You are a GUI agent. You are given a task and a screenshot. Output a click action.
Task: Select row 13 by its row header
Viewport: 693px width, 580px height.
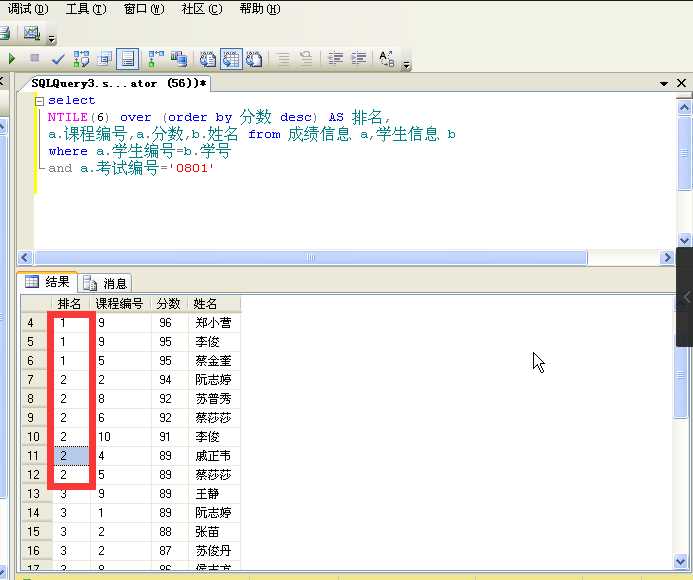point(34,493)
